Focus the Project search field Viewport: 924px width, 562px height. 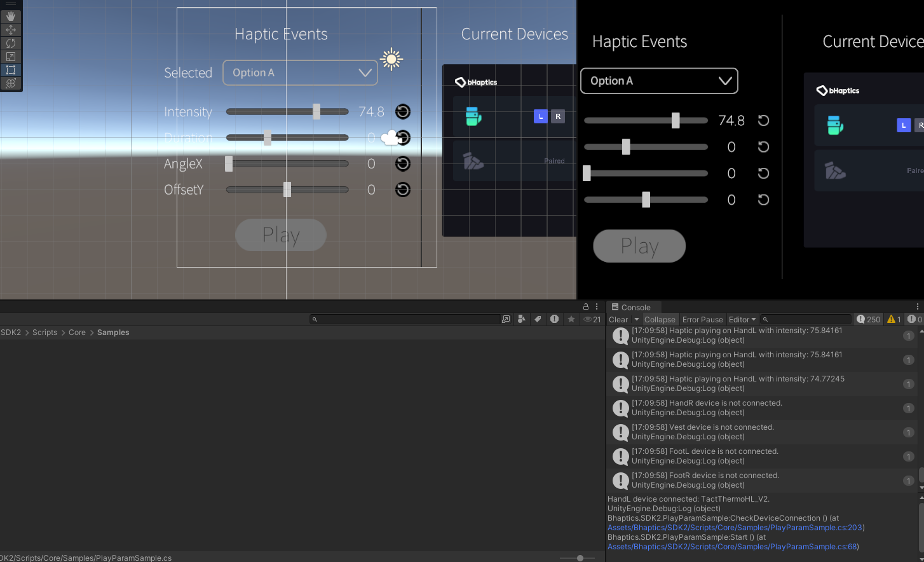[x=405, y=319]
